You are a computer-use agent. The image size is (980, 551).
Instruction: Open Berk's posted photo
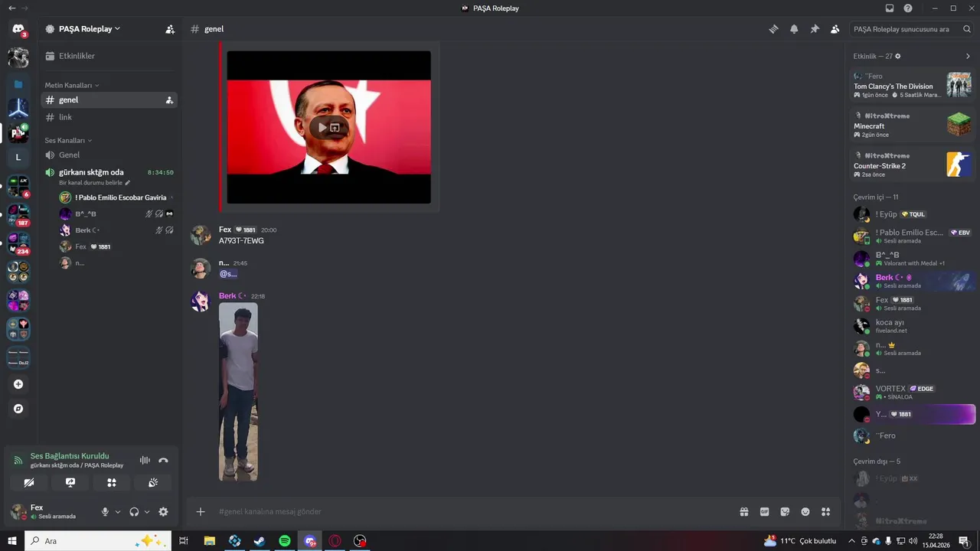click(x=238, y=392)
